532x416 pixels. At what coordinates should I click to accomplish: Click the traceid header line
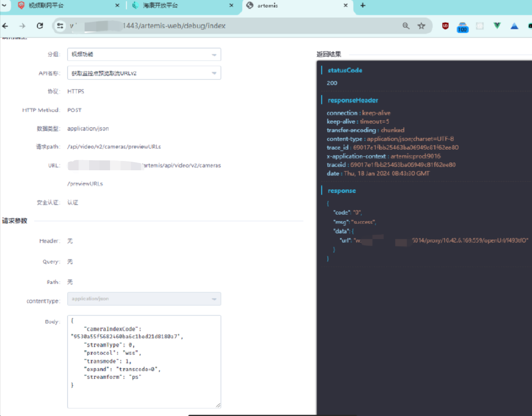[391, 165]
